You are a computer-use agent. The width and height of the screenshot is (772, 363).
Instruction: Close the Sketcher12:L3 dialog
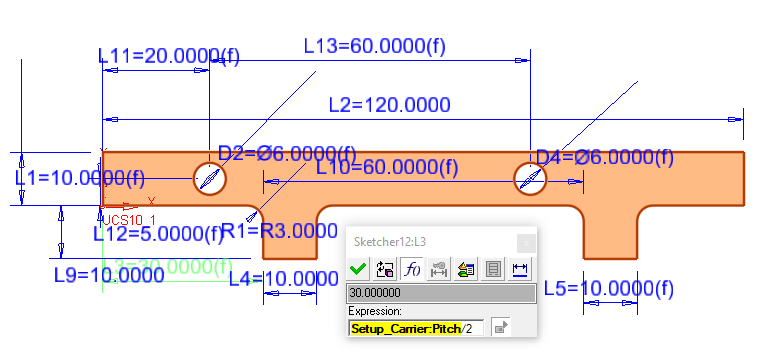coord(526,243)
